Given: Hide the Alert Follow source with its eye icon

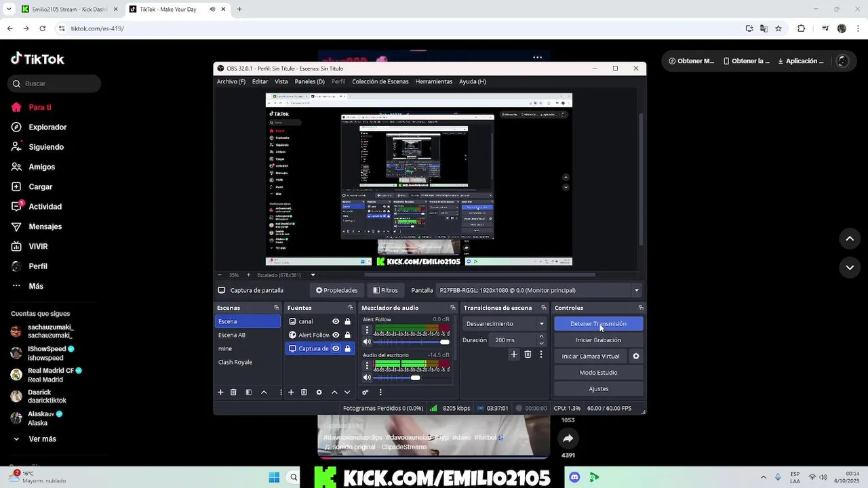Looking at the screenshot, I should 336,335.
